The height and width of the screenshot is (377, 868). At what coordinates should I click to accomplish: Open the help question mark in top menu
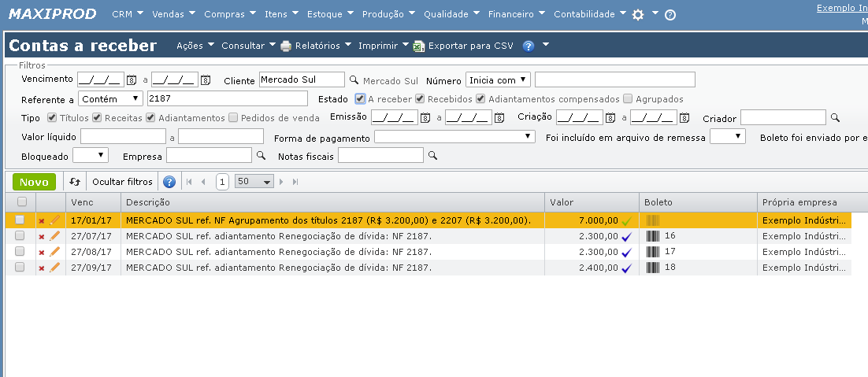point(670,15)
